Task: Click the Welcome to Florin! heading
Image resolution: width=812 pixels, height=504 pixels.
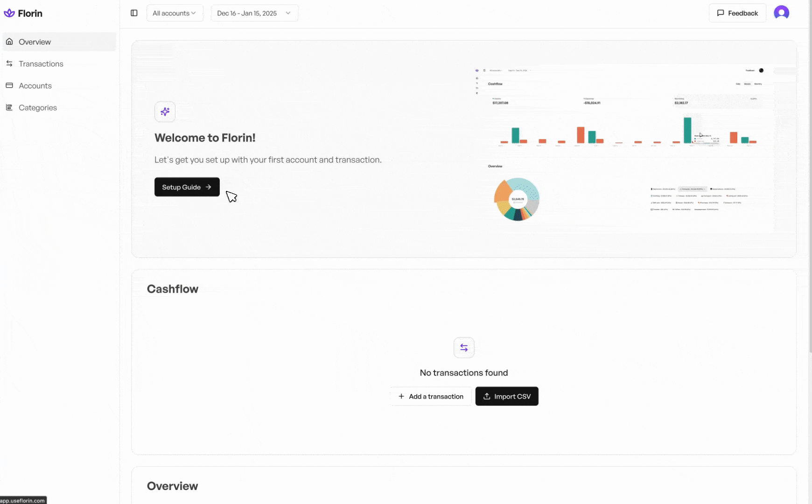Action: pos(205,138)
